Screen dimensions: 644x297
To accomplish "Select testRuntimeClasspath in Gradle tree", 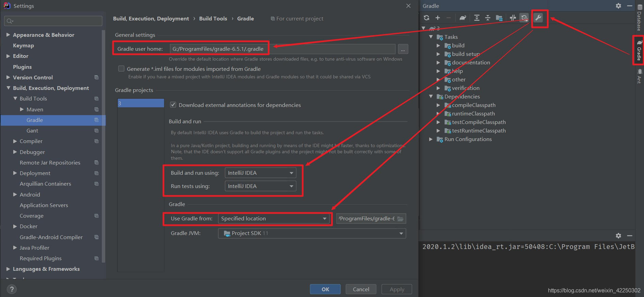I will (x=479, y=130).
